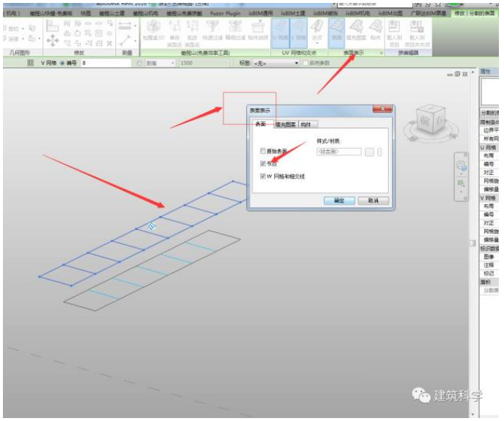Click the material browse button beside 样式/材质
The width and height of the screenshot is (504, 421).
369,152
